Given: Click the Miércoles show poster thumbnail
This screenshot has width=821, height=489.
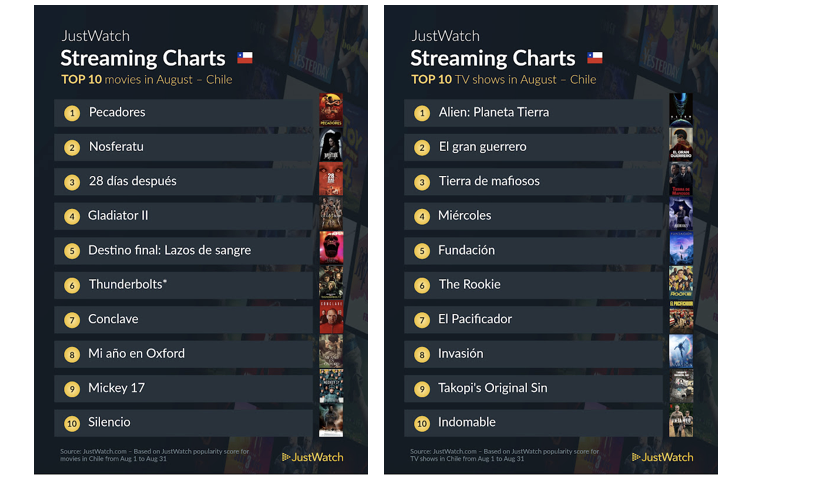Looking at the screenshot, I should click(681, 213).
